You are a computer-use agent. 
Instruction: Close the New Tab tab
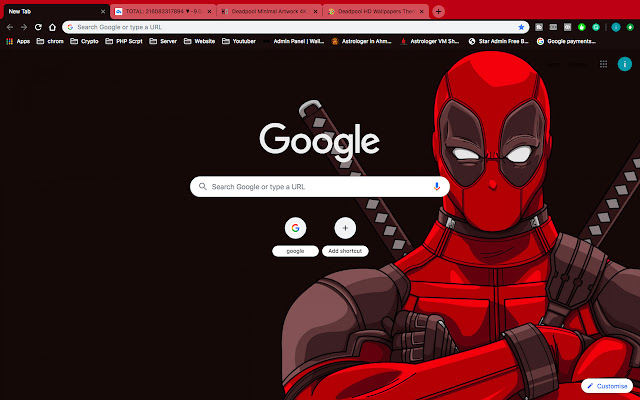pos(103,11)
